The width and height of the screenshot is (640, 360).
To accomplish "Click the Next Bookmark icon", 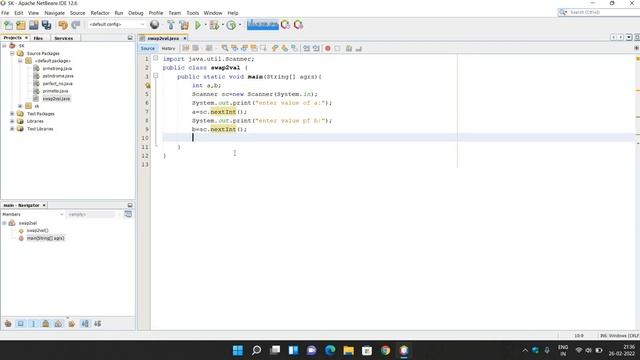I will (284, 49).
